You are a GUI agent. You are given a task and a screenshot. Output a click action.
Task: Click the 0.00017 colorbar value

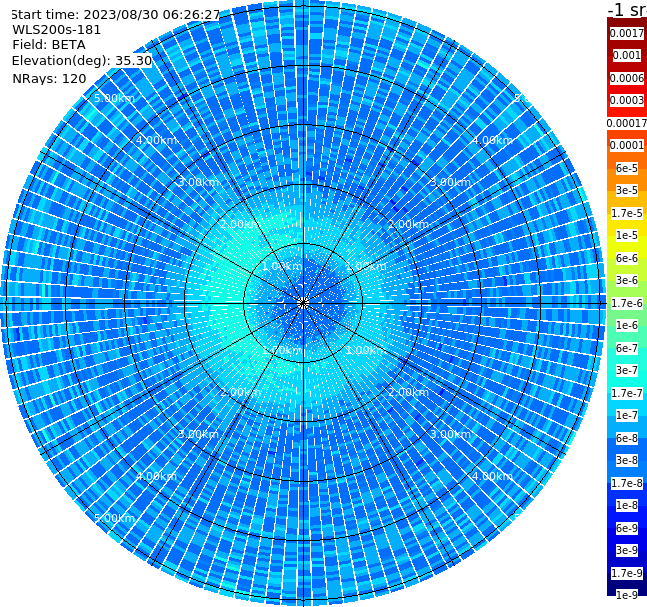(627, 123)
